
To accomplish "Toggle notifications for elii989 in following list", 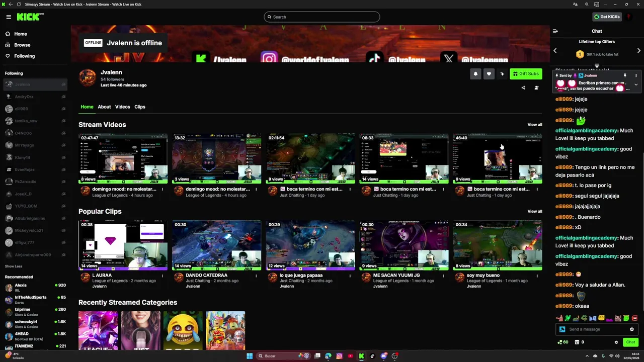I will coord(63,109).
